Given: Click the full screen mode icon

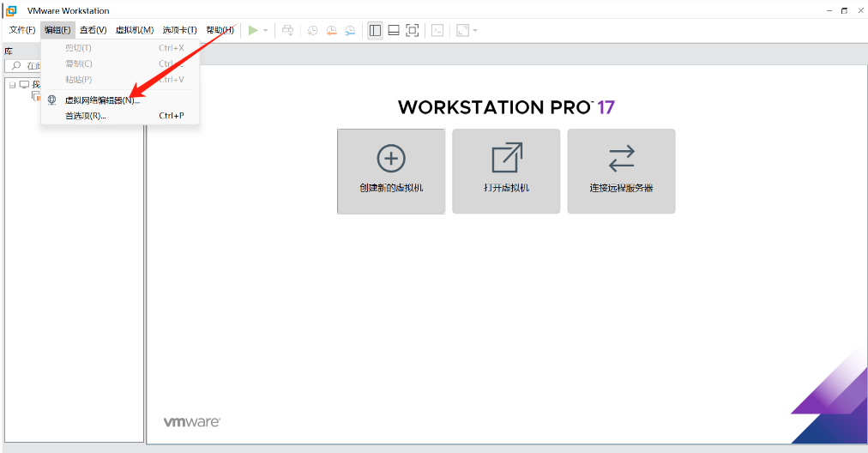Looking at the screenshot, I should click(x=413, y=31).
